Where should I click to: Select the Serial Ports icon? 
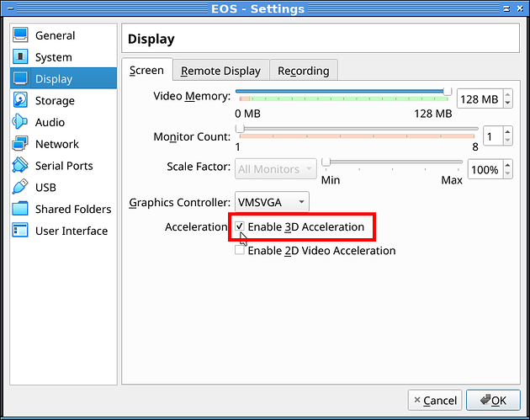(21, 166)
